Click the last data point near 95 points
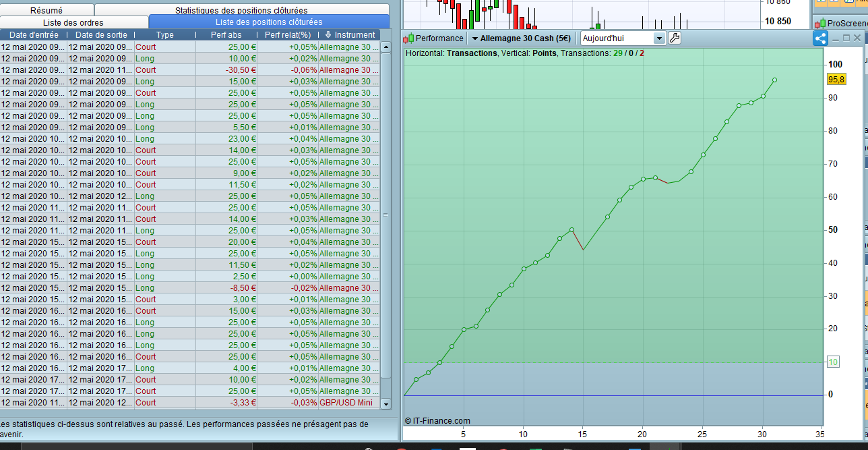The height and width of the screenshot is (450, 868). click(774, 80)
